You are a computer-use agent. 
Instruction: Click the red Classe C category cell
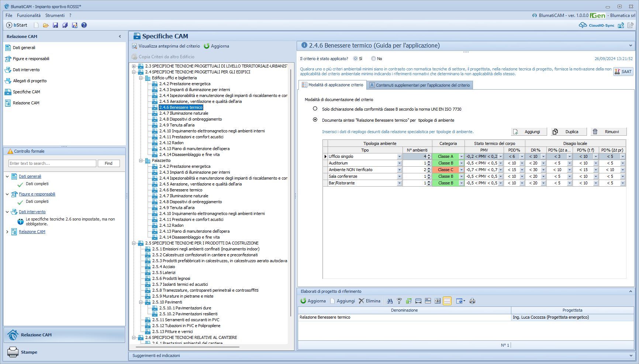click(x=445, y=170)
